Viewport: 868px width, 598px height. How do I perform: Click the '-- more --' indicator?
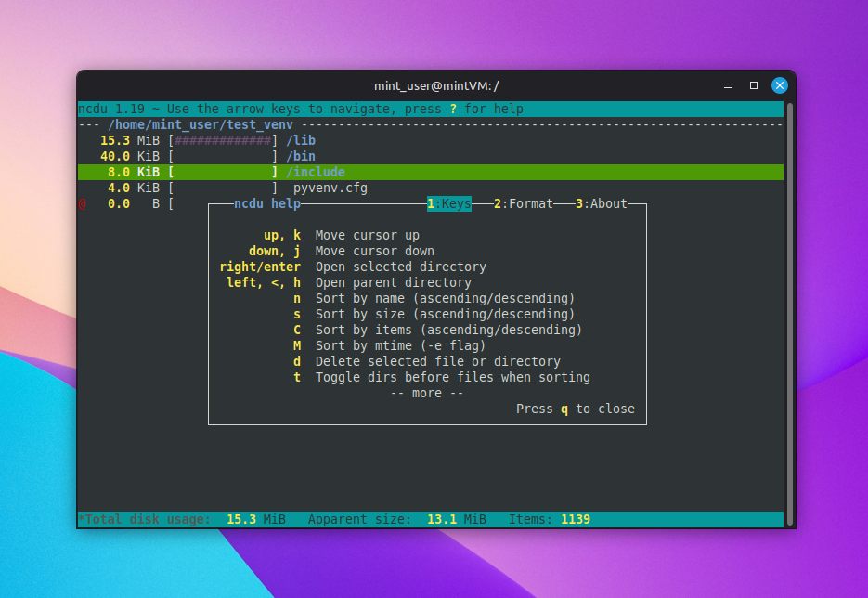[427, 393]
